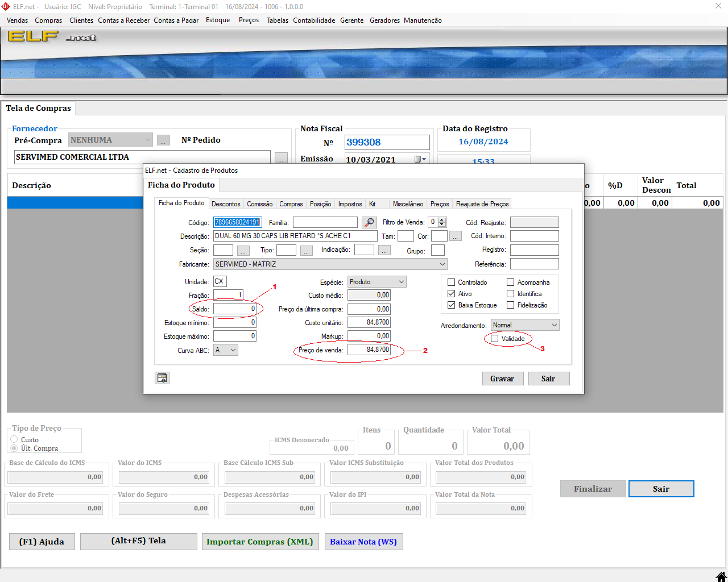Click the home icon in status bar corner
The width and height of the screenshot is (728, 582).
point(721,576)
